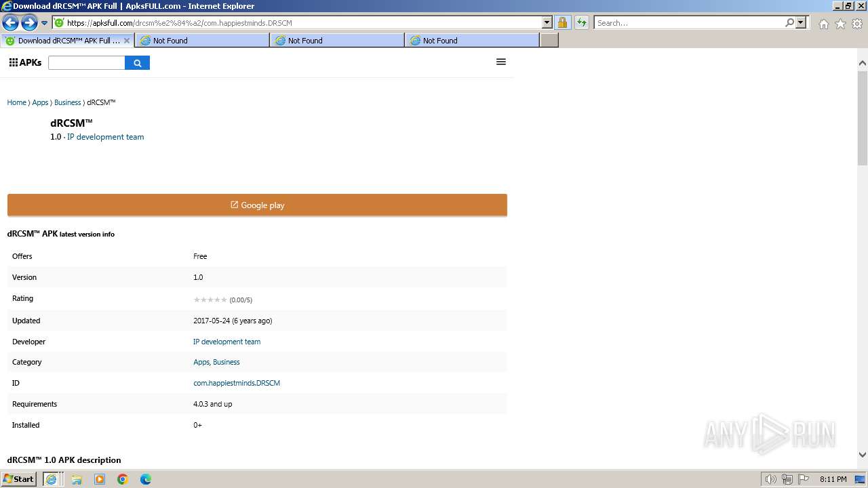Close the Download dRCSM tab

[x=126, y=41]
